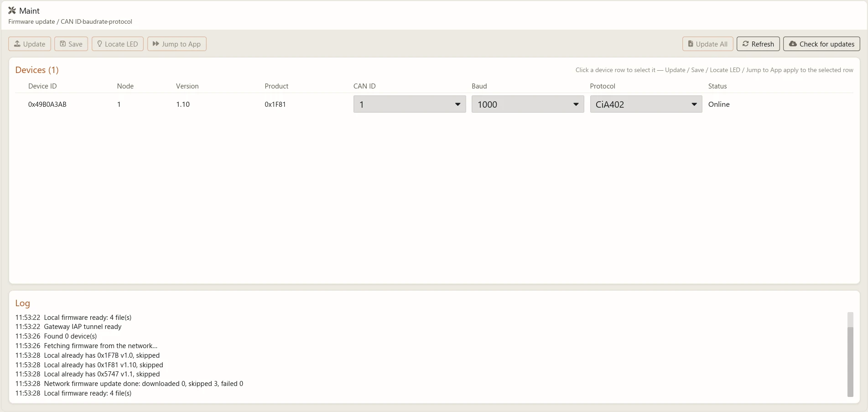Click the Update All file icon
Screen dimensions: 868x412
(x=691, y=44)
